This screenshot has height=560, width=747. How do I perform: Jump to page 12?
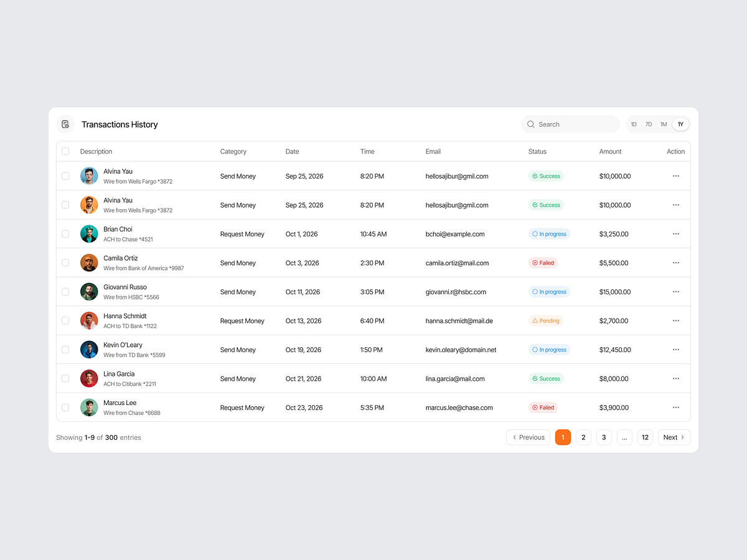[x=645, y=437]
